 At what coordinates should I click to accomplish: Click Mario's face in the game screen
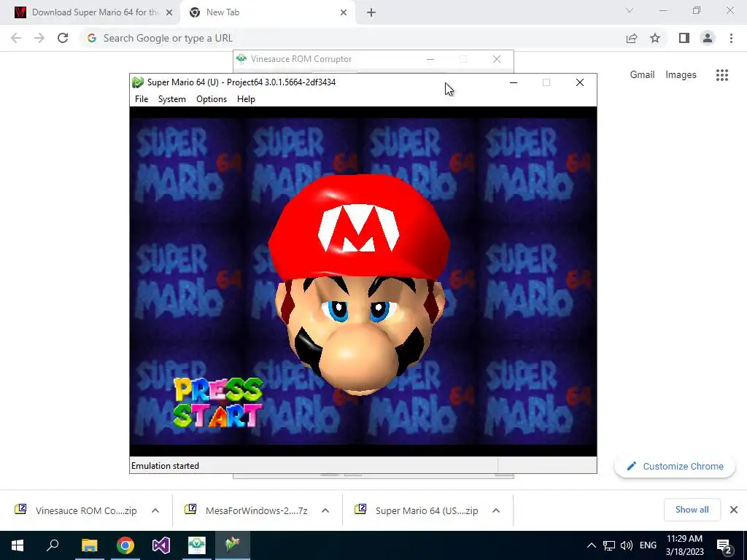coord(360,286)
